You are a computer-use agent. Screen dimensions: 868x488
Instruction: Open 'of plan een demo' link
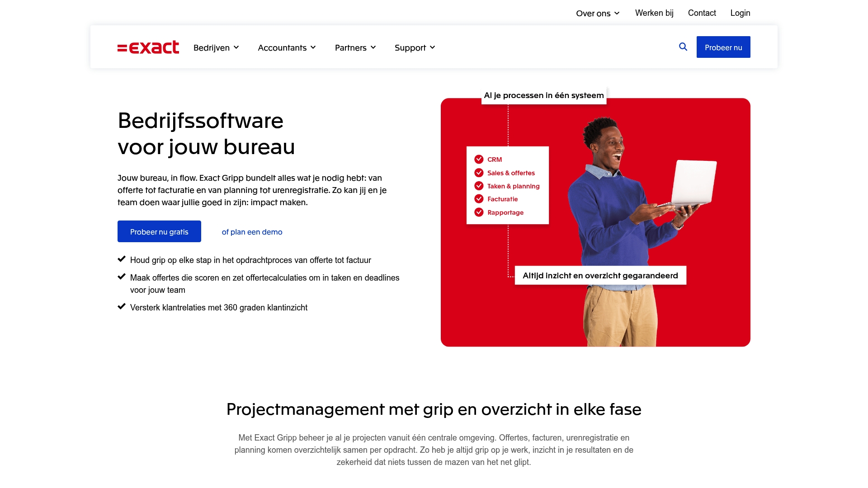pos(251,231)
